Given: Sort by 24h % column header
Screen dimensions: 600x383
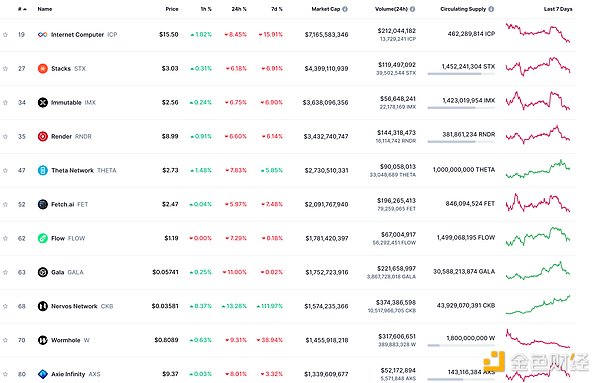Looking at the screenshot, I should [x=239, y=9].
